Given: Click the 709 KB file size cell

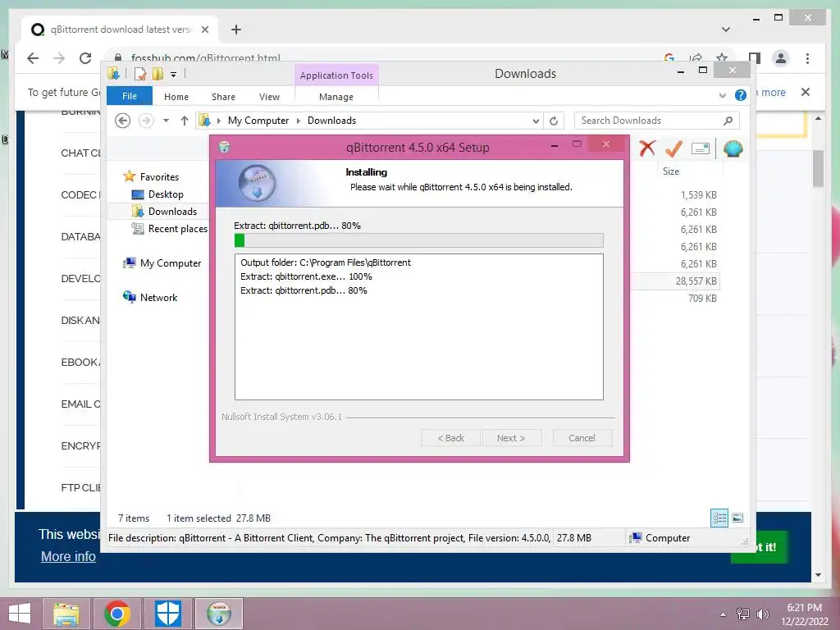Looking at the screenshot, I should (x=702, y=299).
